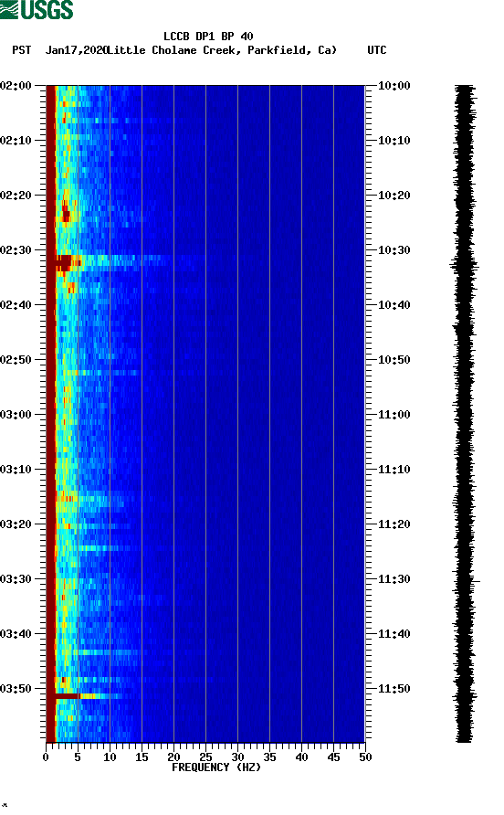Click the 'Jan17,2020' date text

pos(76,50)
